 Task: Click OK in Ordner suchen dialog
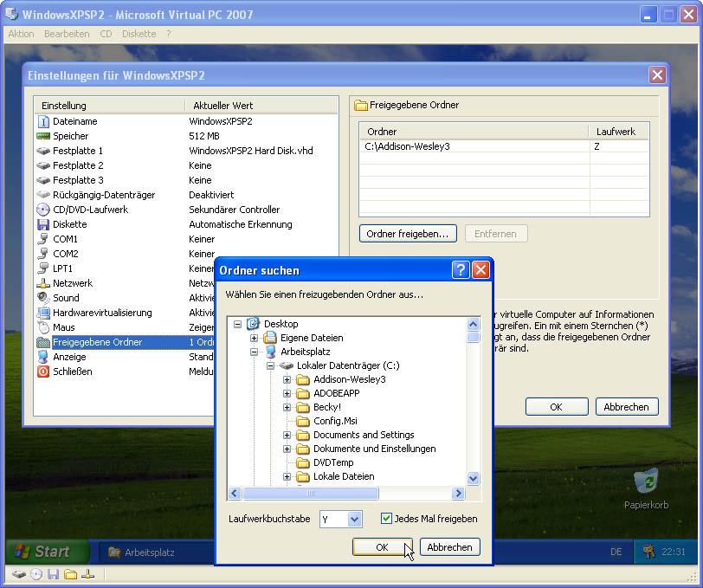point(382,547)
